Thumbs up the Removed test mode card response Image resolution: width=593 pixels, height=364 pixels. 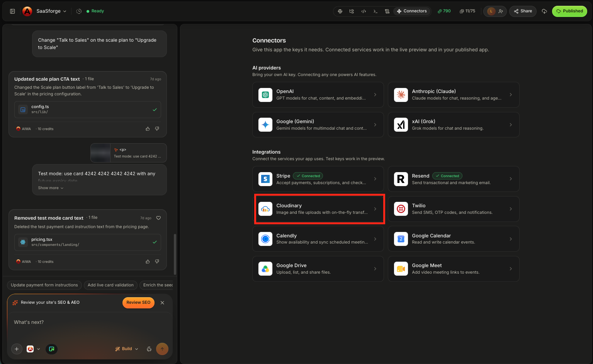coord(148,262)
